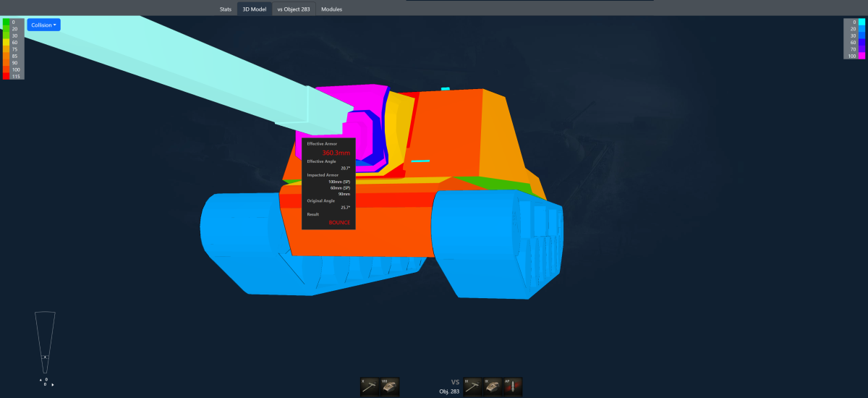Click the gun elevation up arrow
The width and height of the screenshot is (868, 398).
[x=39, y=378]
